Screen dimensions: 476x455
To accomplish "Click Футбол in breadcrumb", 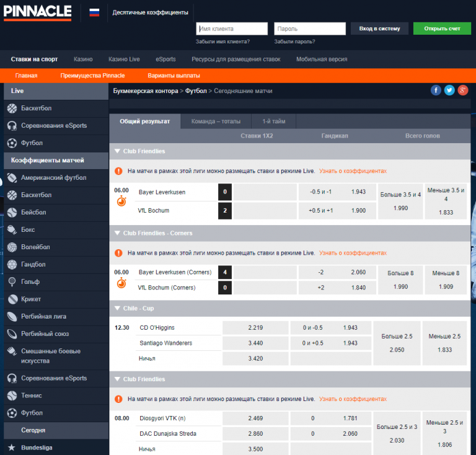I will coord(196,91).
